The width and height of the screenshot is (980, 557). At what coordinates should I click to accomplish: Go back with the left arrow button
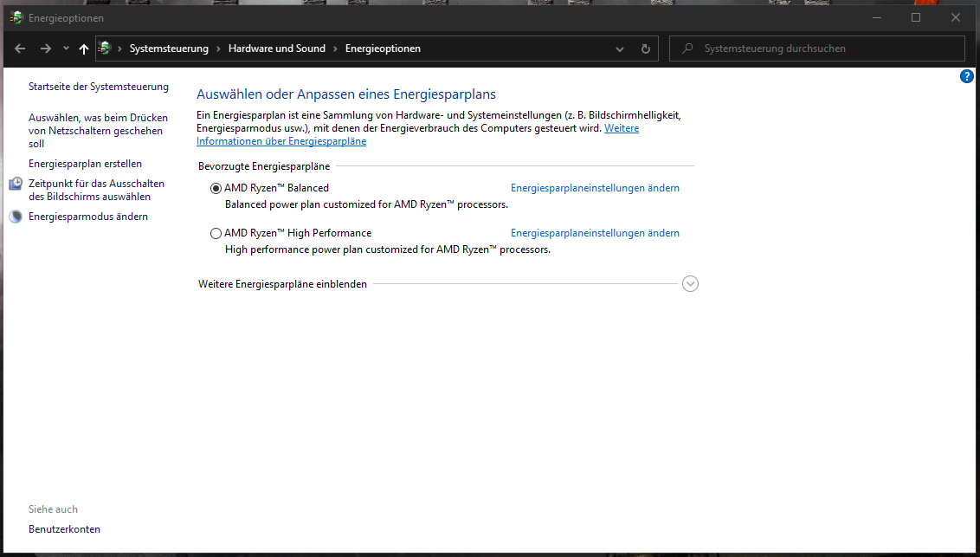(x=20, y=49)
